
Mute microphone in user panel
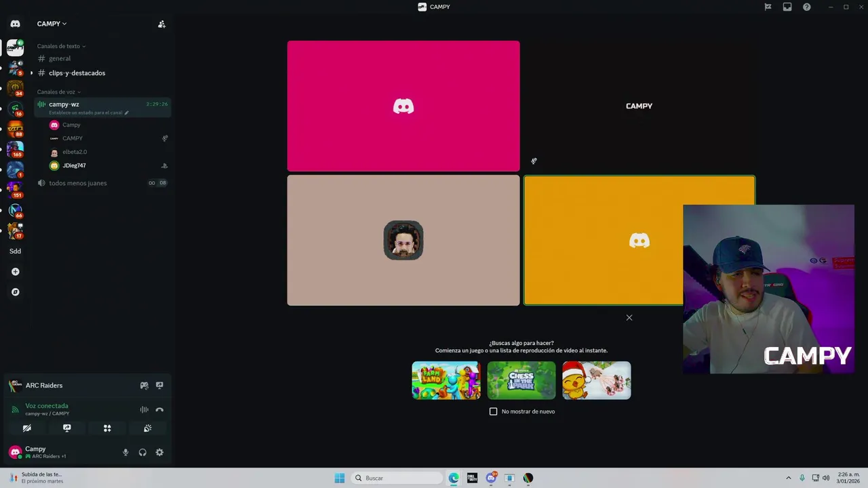[125, 452]
